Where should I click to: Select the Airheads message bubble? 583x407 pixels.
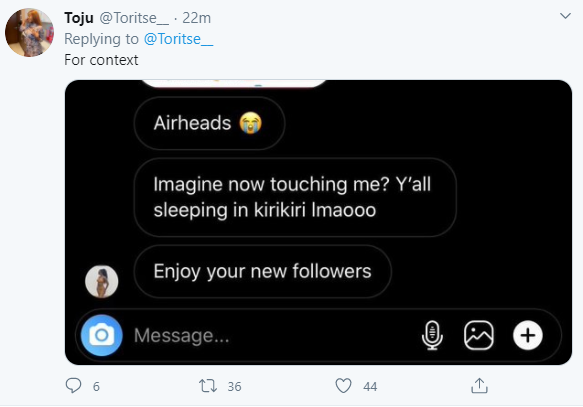point(209,123)
